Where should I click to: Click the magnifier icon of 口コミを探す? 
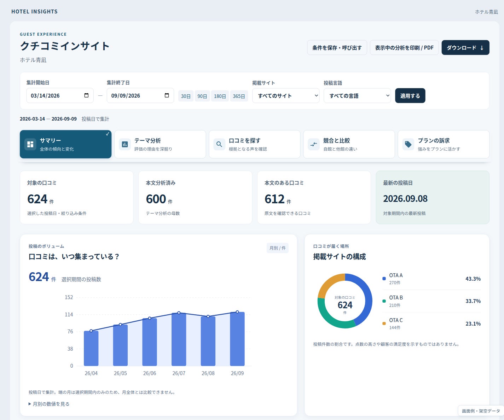pos(219,144)
